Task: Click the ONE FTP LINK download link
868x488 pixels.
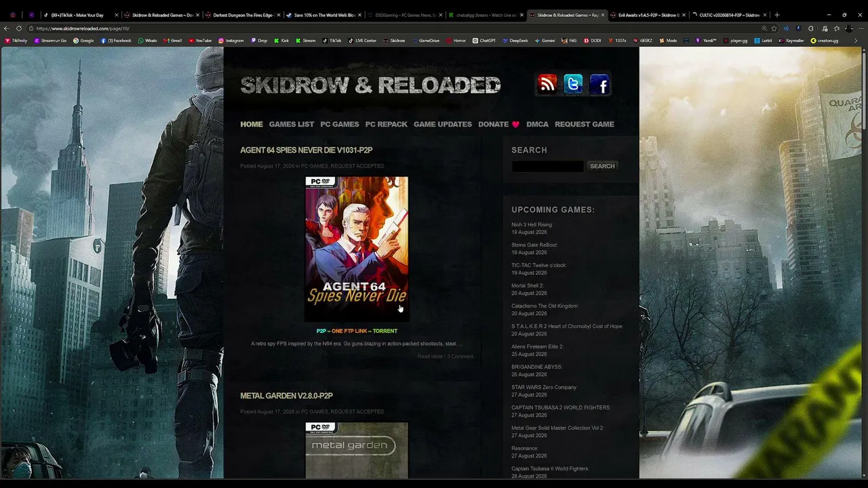Action: tap(349, 331)
